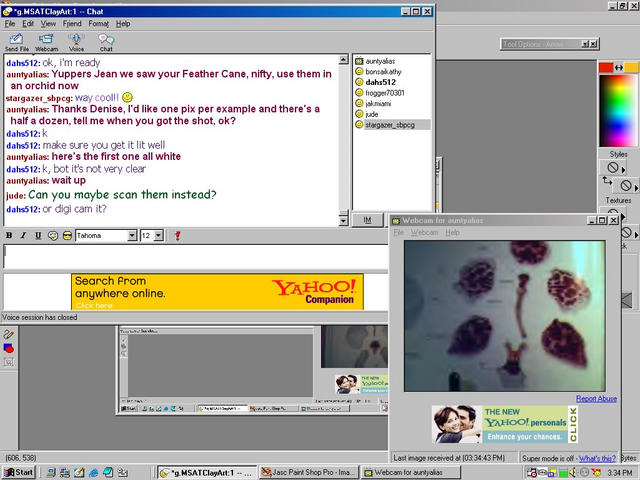This screenshot has width=640, height=480.
Task: Enable Voice chat toolbar button
Action: (76, 42)
